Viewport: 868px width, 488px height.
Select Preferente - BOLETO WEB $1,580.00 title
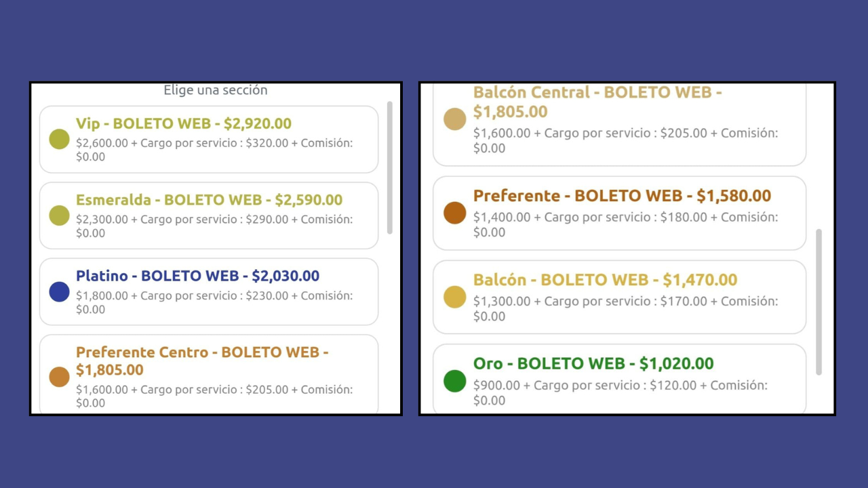(x=622, y=196)
